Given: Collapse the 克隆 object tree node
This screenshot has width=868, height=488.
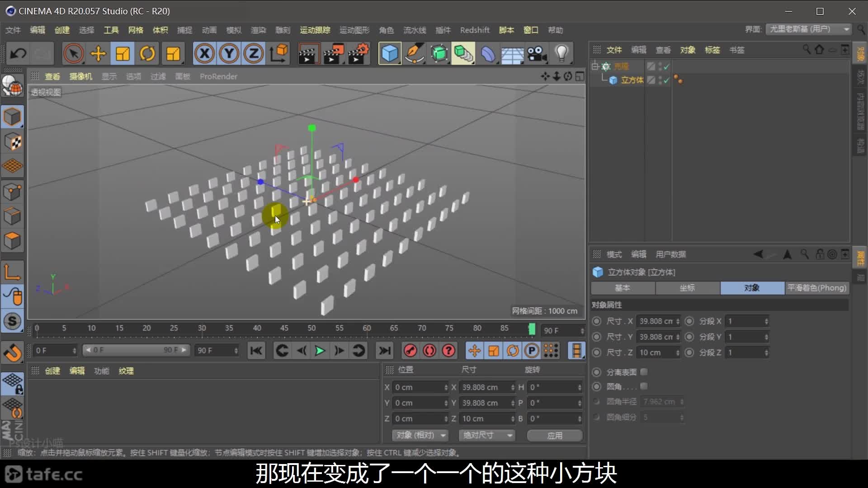Looking at the screenshot, I should pyautogui.click(x=595, y=66).
